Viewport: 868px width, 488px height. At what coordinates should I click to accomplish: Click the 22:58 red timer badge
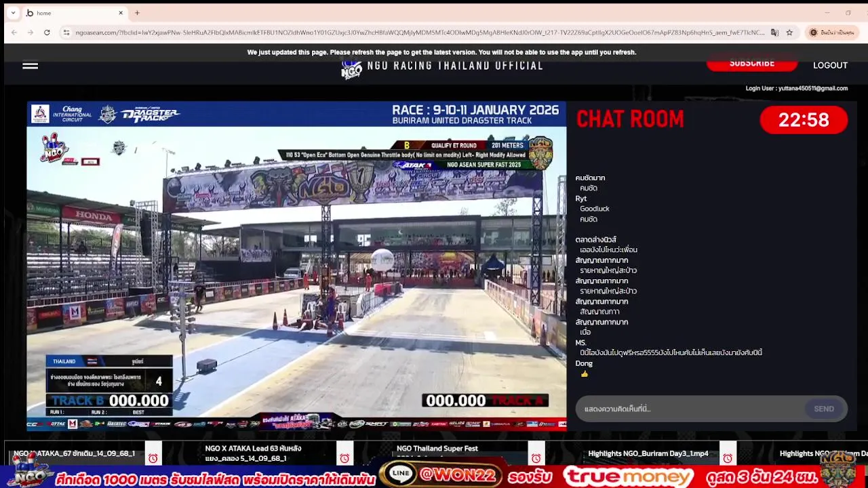[804, 120]
